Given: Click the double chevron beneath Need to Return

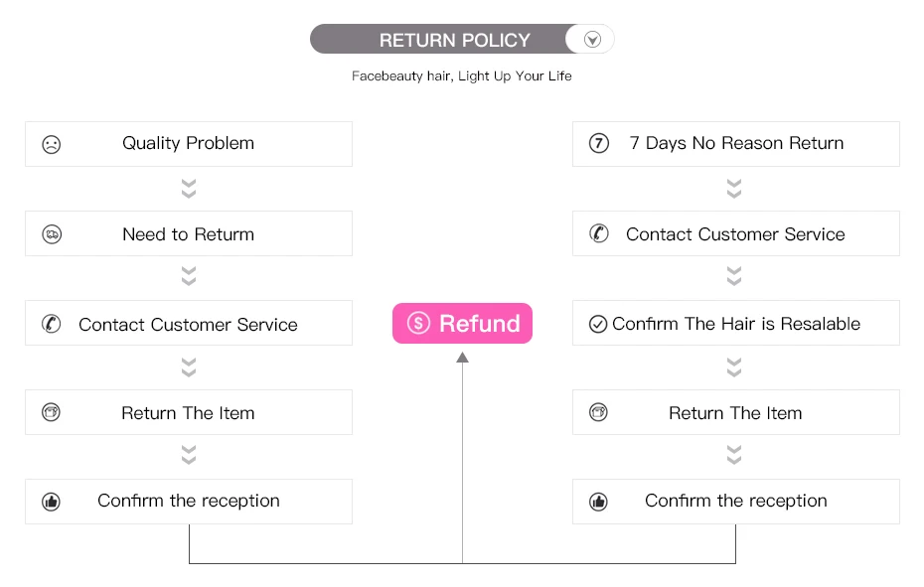Looking at the screenshot, I should (189, 276).
